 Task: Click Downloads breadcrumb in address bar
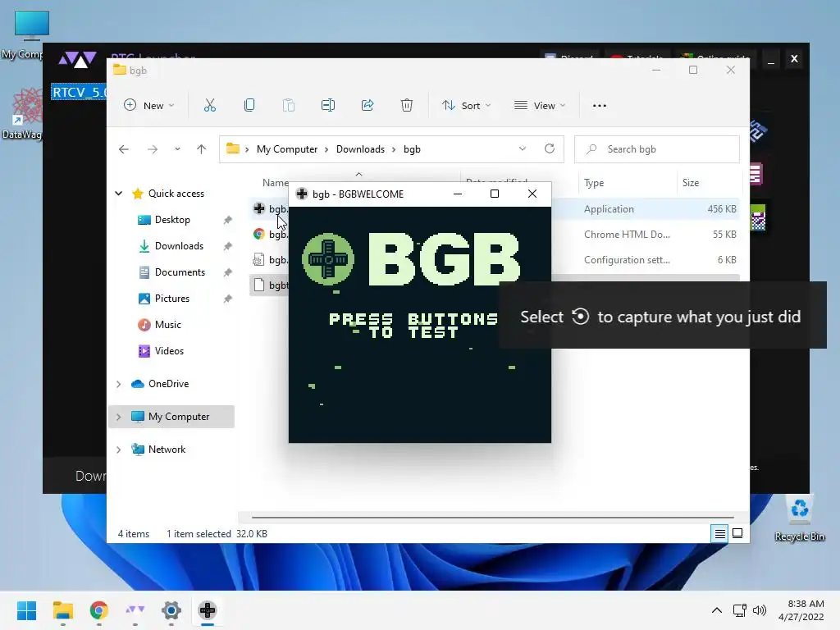[x=361, y=149]
